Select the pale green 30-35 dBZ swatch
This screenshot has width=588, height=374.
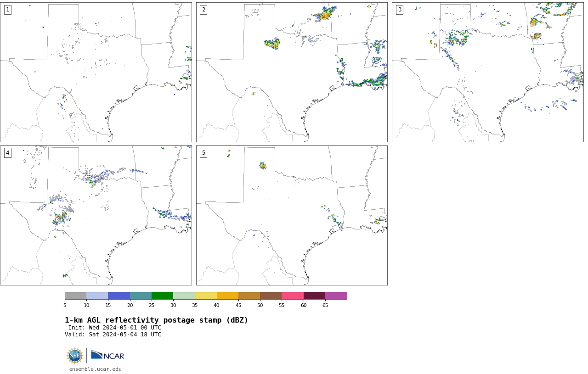pyautogui.click(x=184, y=296)
